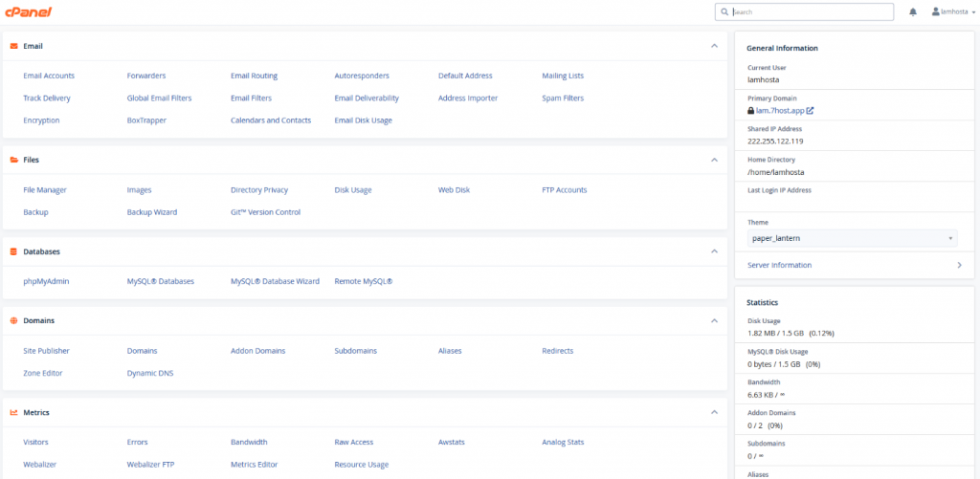The width and height of the screenshot is (980, 479).
Task: Collapse the Metrics section
Action: (714, 412)
